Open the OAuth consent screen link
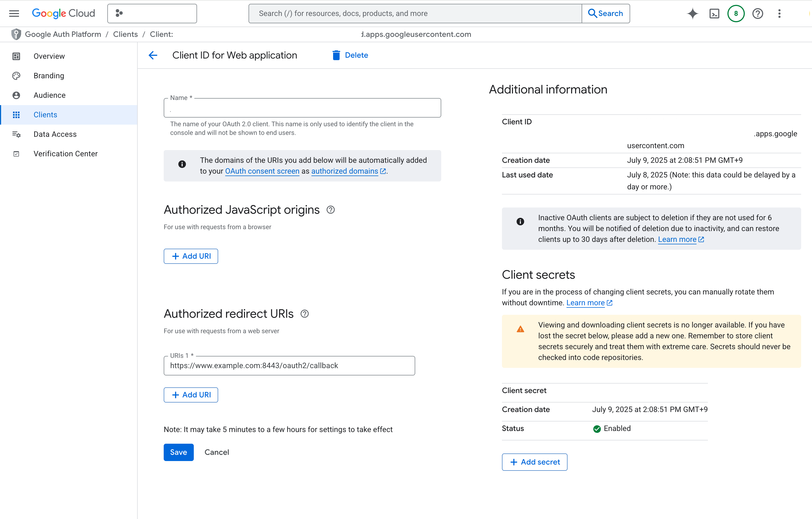This screenshot has width=812, height=519. point(262,171)
